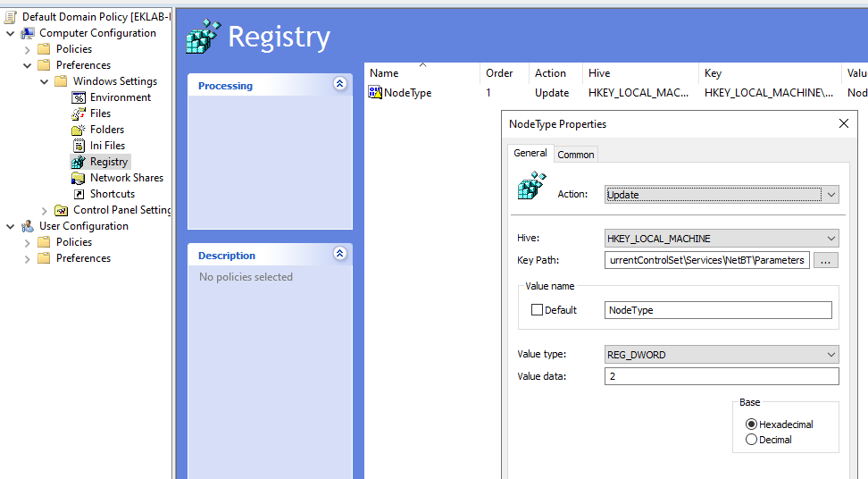Select the Folders icon in the tree
The image size is (868, 479).
coord(79,130)
